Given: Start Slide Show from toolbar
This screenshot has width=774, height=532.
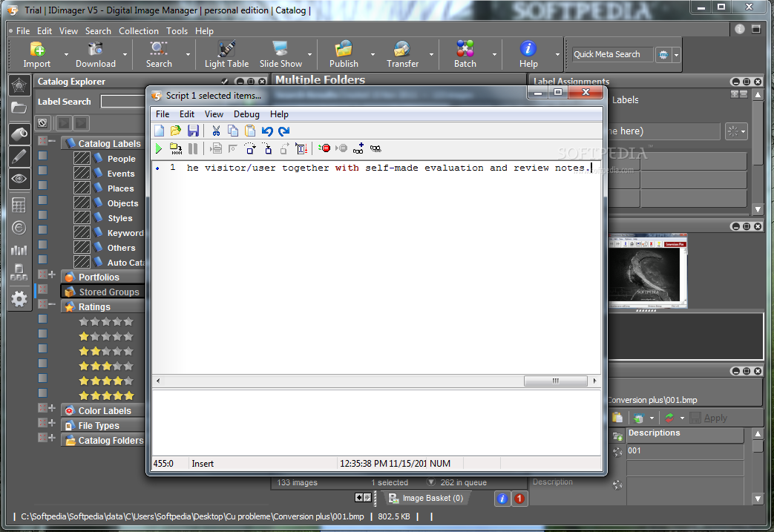Looking at the screenshot, I should click(x=281, y=55).
